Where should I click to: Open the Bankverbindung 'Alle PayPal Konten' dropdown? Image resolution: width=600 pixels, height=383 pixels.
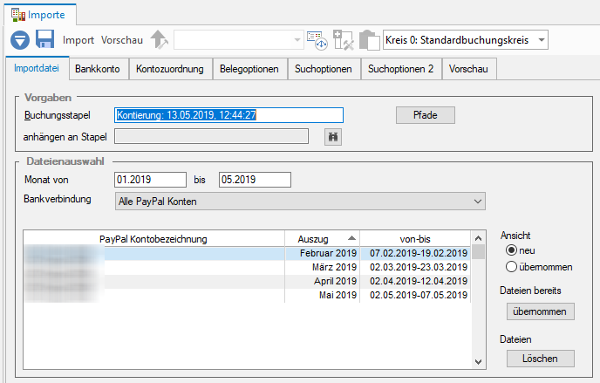pyautogui.click(x=300, y=201)
